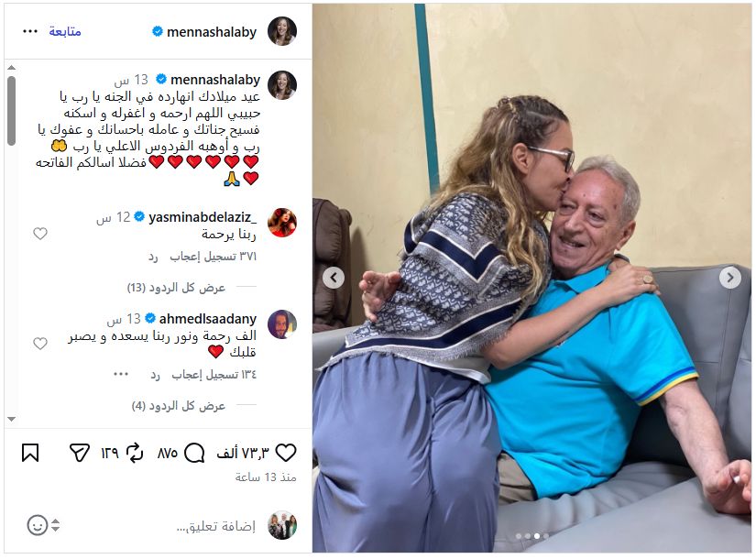Expand all 13 replies under yasminabdelaziz_ comment

click(177, 288)
